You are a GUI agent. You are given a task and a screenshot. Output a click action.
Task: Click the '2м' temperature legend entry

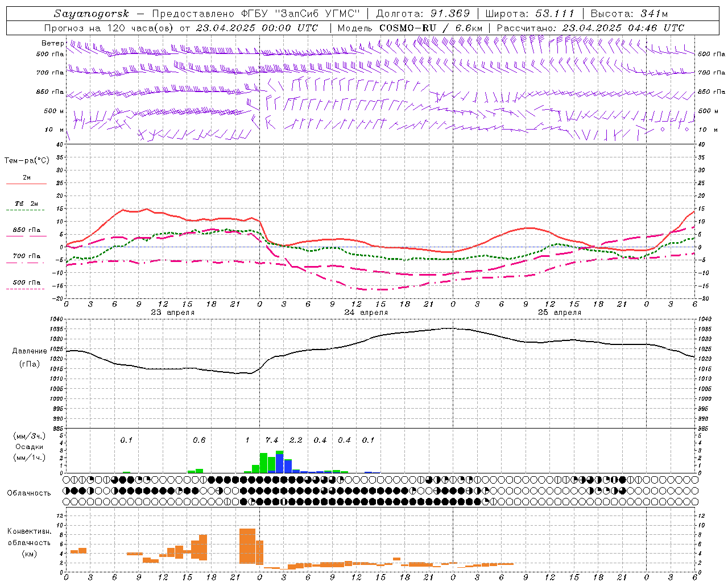pyautogui.click(x=27, y=178)
